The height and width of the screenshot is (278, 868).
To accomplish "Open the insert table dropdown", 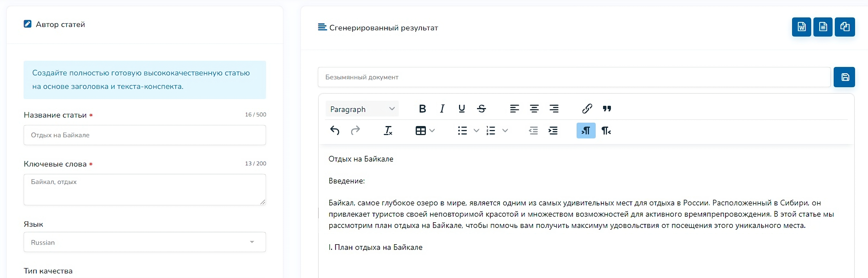I will point(425,130).
